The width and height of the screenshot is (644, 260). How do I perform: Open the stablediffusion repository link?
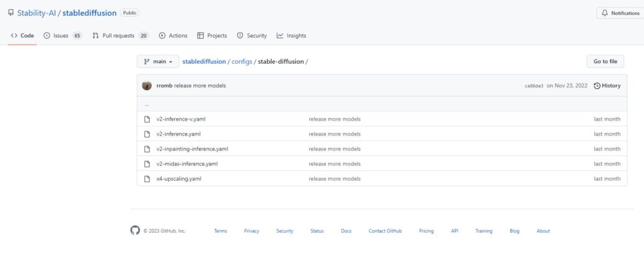89,13
